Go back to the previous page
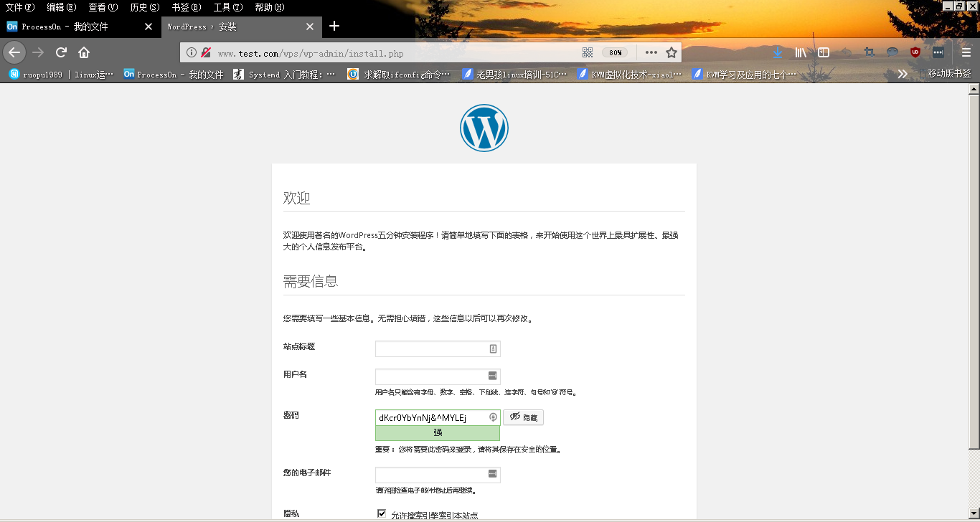Screen dimensions: 980x522 14,52
